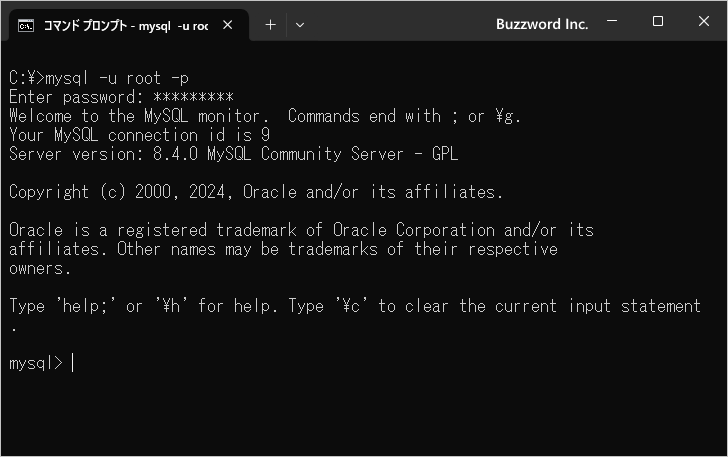Screen dimensions: 728x457
Task: Click the word "owners." in the output
Action: coord(40,268)
